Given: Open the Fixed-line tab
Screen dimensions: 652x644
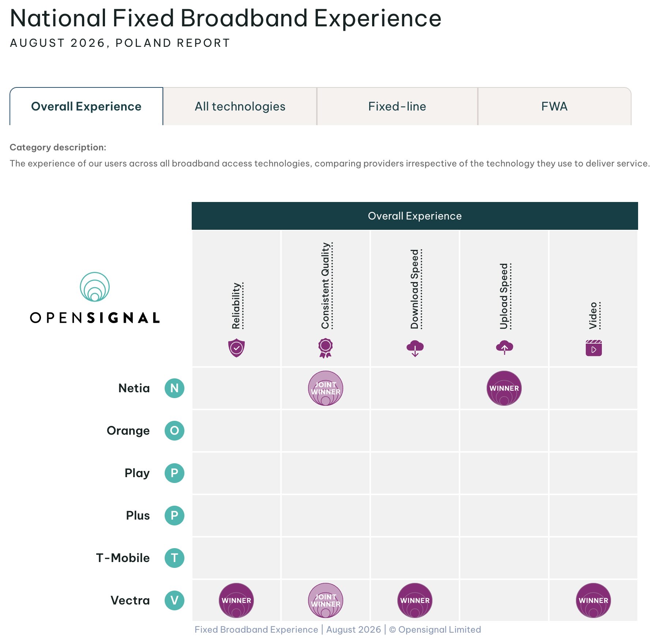Looking at the screenshot, I should [397, 106].
